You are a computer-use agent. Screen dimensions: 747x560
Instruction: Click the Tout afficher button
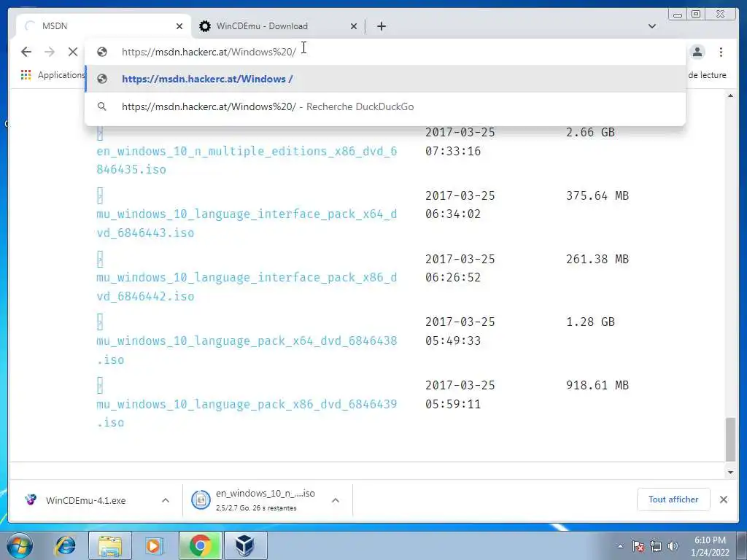pos(673,499)
